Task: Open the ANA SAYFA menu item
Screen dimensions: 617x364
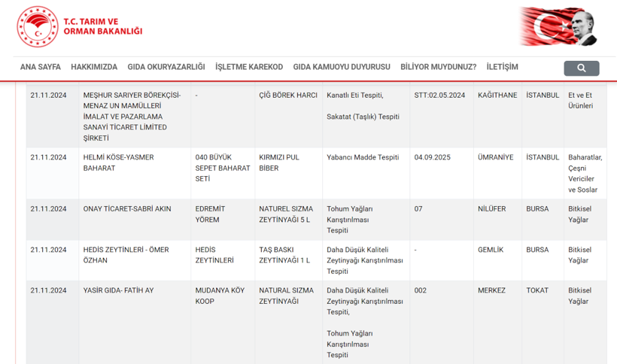Action: tap(40, 67)
